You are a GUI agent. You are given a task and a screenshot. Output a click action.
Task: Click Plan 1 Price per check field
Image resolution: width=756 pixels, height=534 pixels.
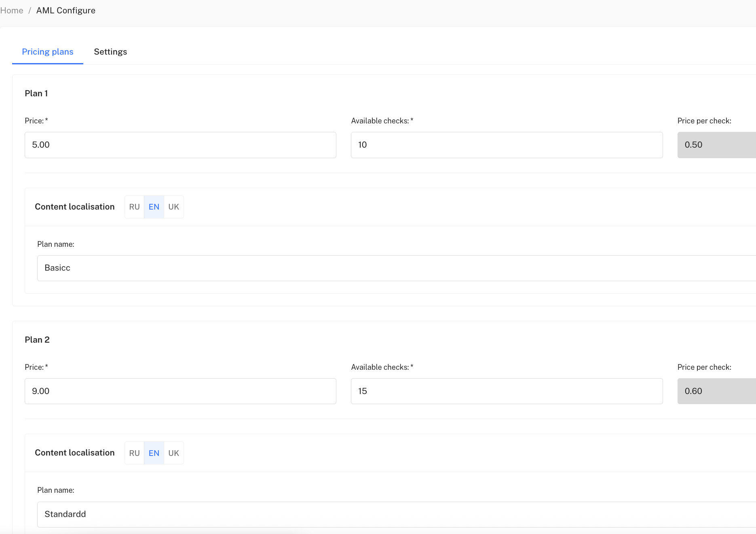coord(716,145)
